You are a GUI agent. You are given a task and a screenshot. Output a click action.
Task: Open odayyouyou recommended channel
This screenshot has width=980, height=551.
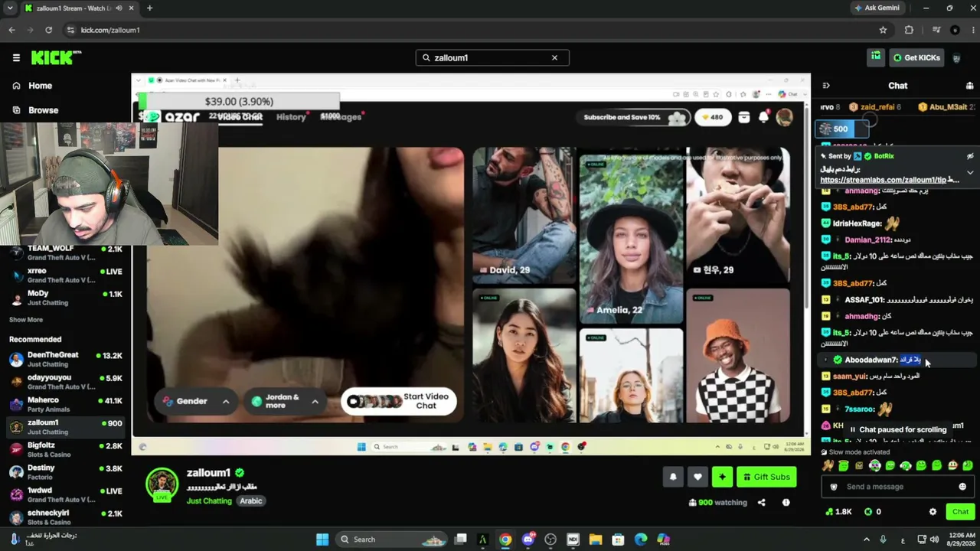[x=66, y=382]
